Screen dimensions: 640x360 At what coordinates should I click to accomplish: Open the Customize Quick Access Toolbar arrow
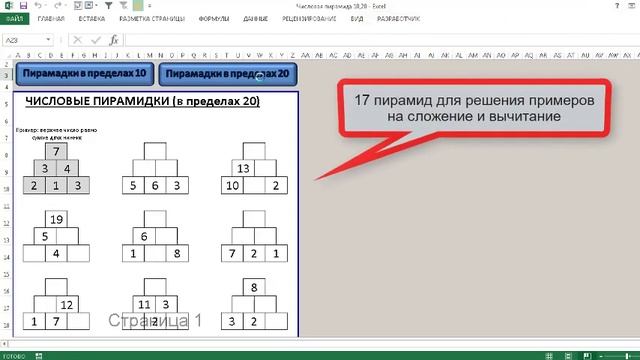(150, 6)
